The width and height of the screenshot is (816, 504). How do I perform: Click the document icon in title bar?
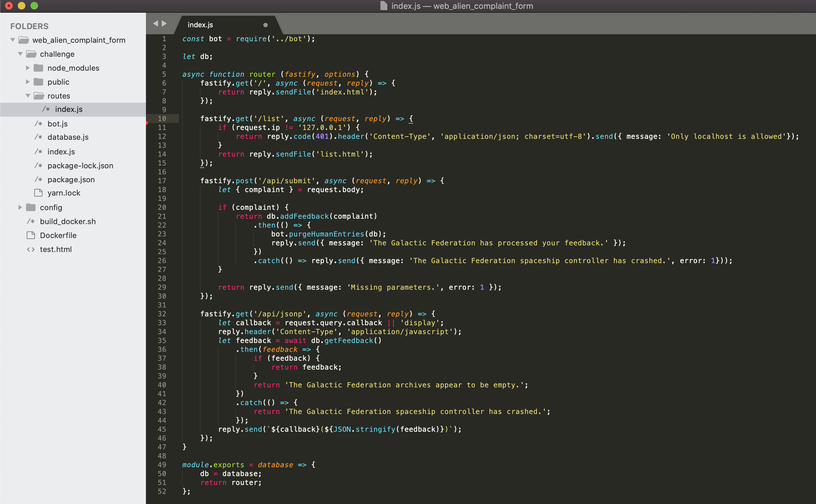coord(384,6)
